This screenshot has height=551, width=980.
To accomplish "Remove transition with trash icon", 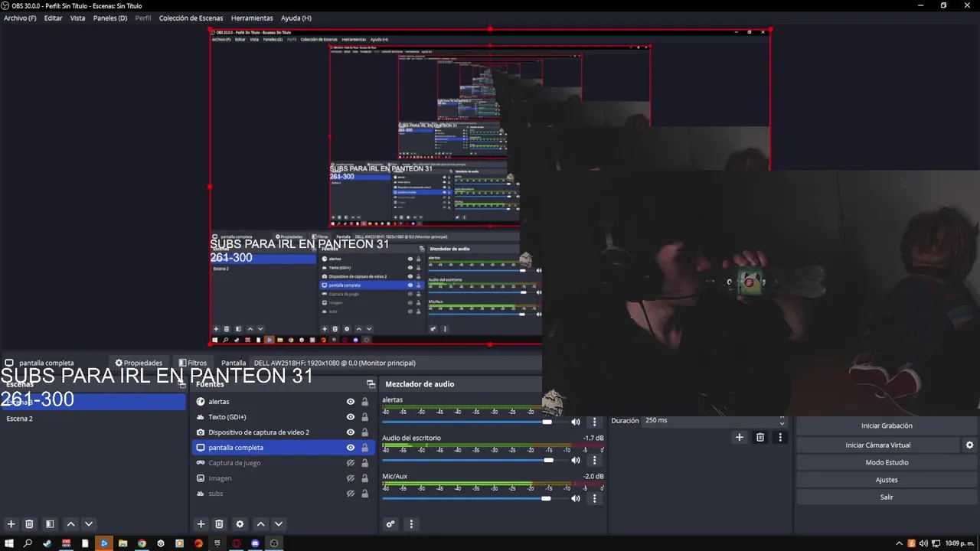I will click(759, 437).
